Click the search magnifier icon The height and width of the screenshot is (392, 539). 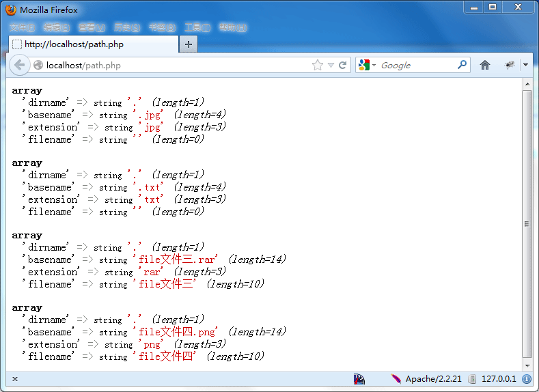click(462, 65)
